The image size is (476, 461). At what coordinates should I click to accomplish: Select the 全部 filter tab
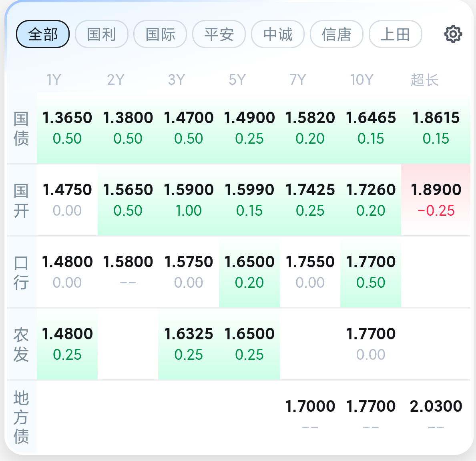click(x=43, y=34)
